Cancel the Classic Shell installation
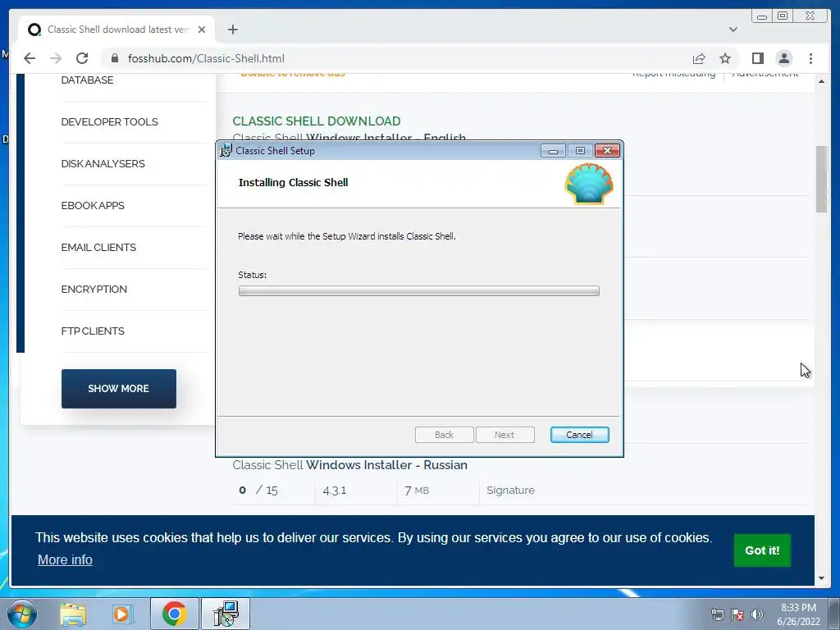The height and width of the screenshot is (630, 840). [x=579, y=435]
